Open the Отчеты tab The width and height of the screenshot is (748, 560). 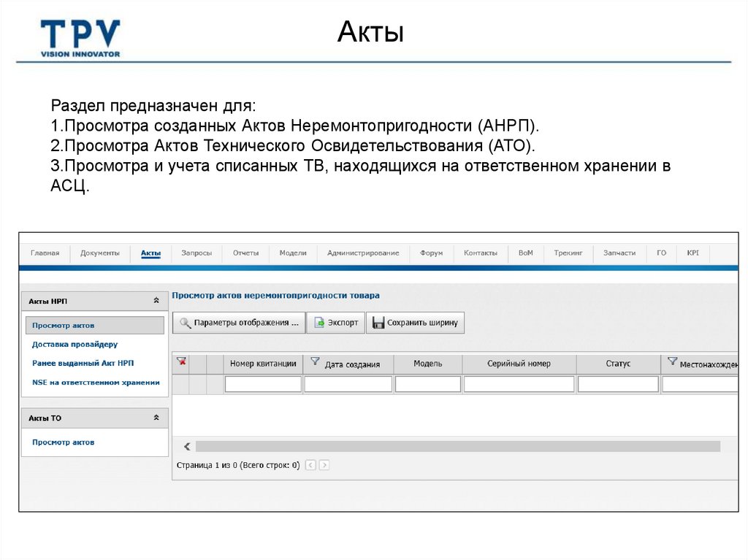(245, 252)
